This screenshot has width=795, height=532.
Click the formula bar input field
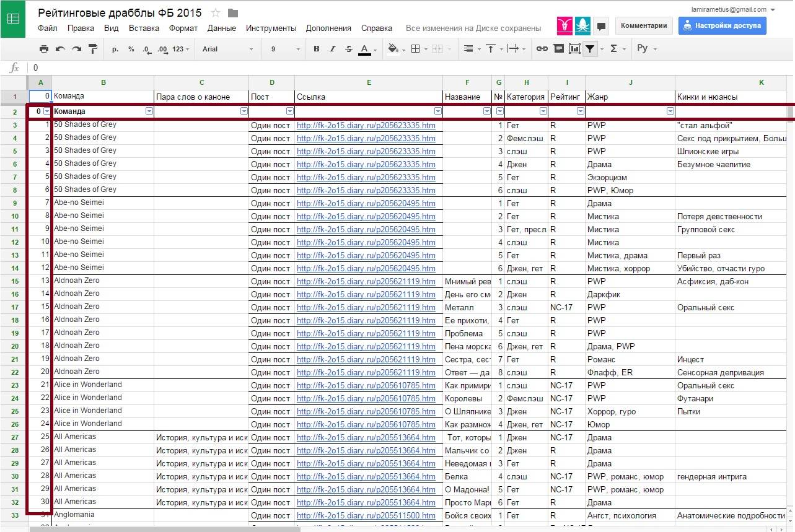[x=372, y=68]
